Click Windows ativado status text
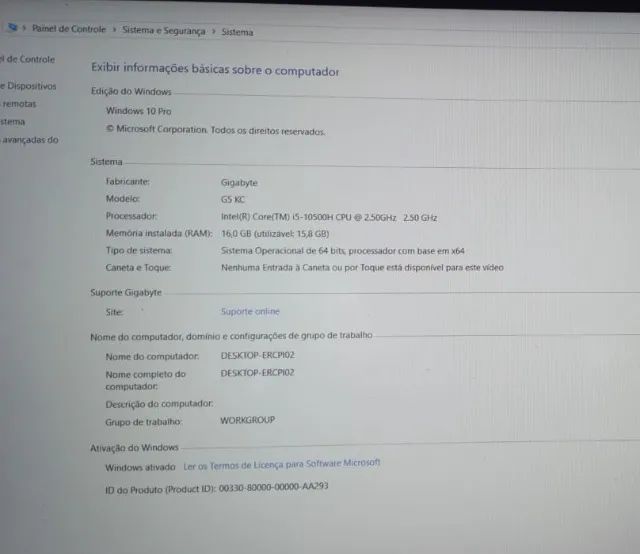 coord(140,467)
